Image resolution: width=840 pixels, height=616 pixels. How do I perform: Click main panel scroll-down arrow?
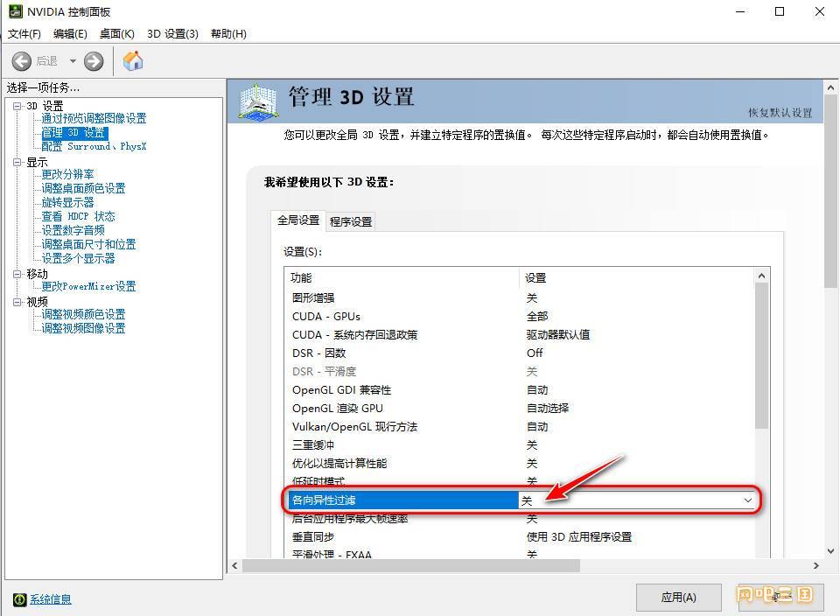[830, 551]
